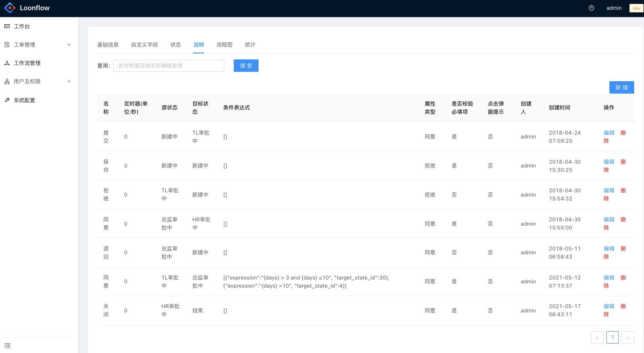Edit the 提交 transition row

[x=609, y=133]
